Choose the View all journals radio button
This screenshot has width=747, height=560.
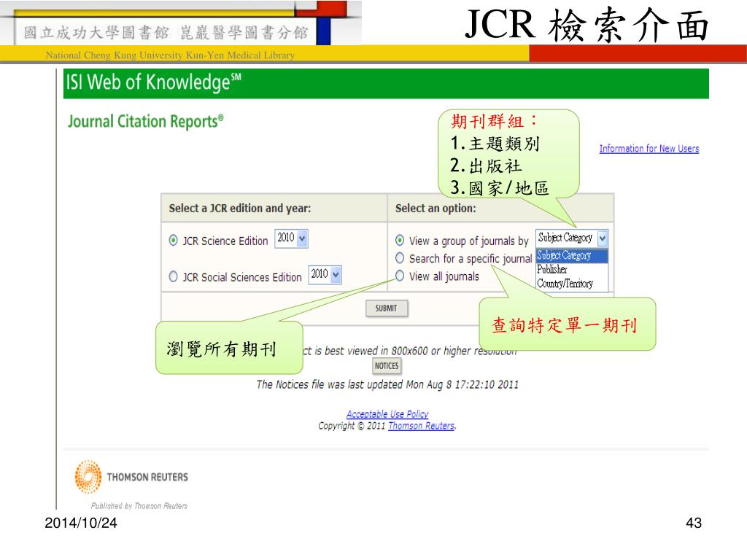400,276
